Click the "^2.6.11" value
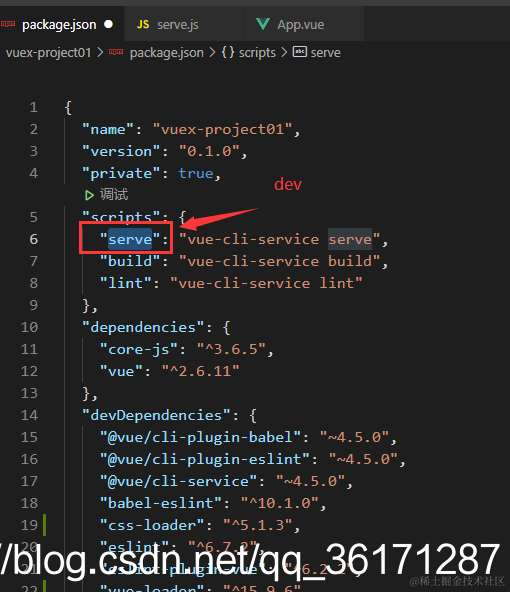 tap(200, 371)
